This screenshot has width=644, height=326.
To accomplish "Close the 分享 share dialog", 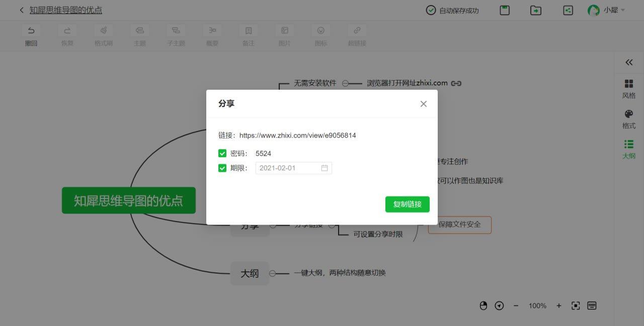I will [424, 104].
